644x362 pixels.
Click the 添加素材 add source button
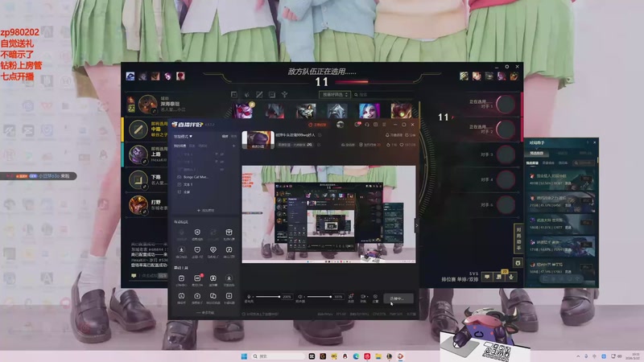(x=205, y=210)
